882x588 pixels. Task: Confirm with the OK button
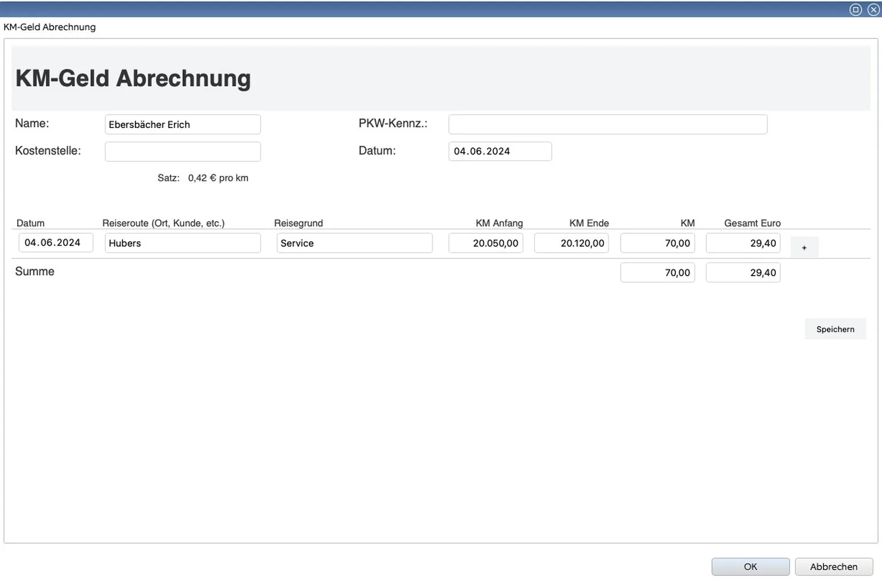(751, 567)
